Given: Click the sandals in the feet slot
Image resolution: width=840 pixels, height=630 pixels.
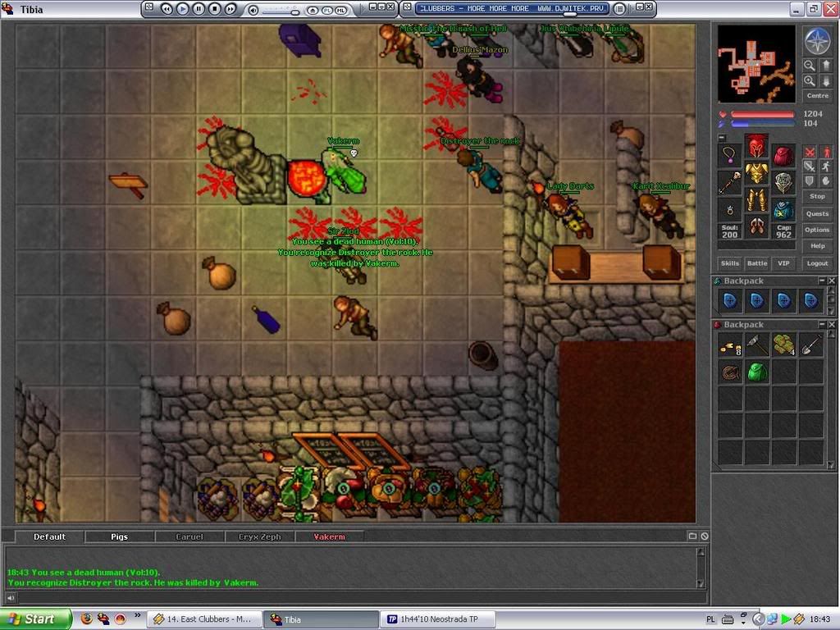Looking at the screenshot, I should [756, 227].
